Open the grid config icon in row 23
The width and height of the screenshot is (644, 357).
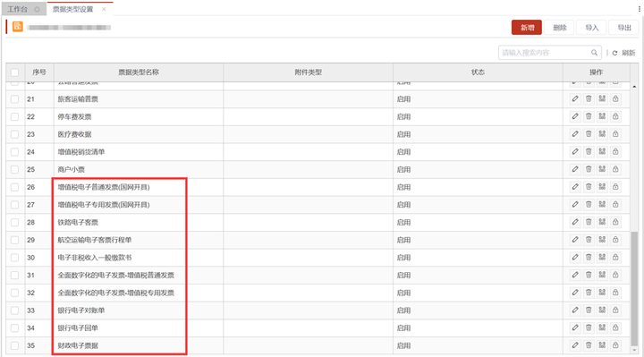(x=602, y=134)
